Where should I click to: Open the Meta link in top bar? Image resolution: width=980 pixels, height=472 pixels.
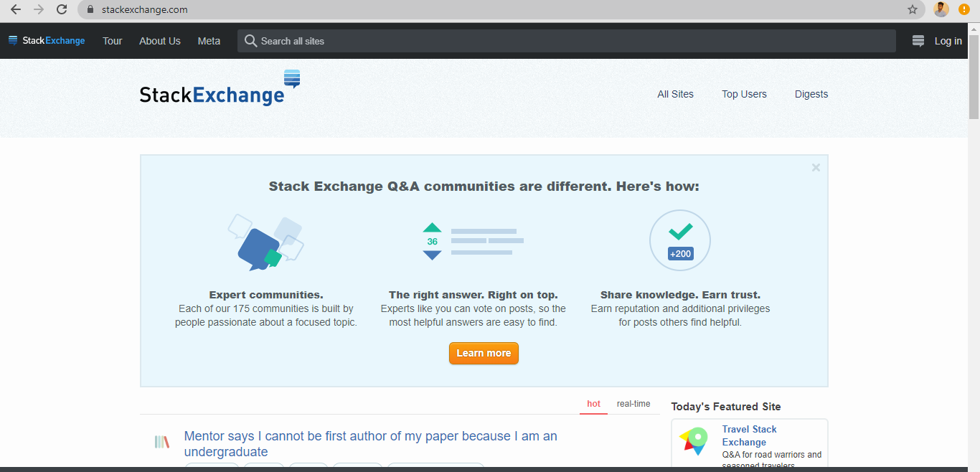point(209,41)
